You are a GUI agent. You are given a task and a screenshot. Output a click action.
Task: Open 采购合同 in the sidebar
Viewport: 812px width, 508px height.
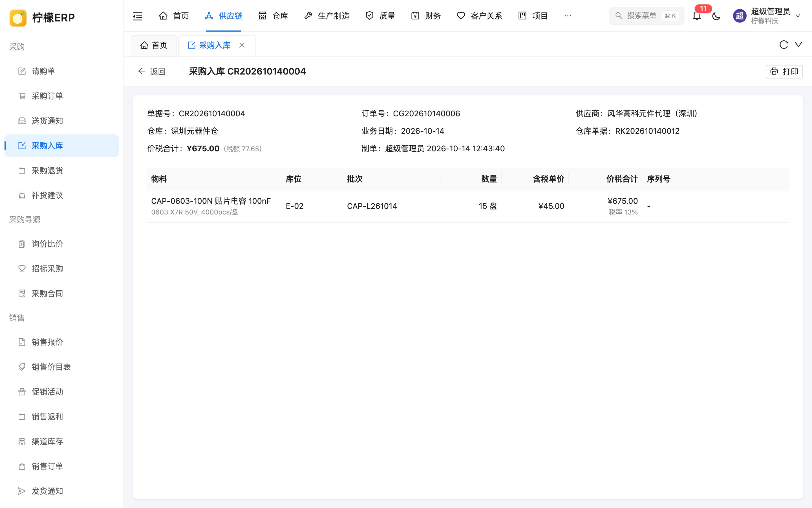pos(62,294)
